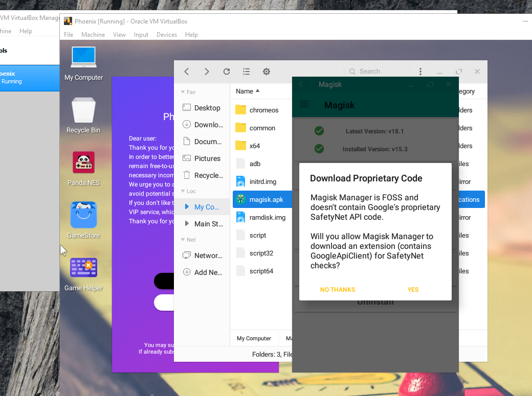Open Pictures in Fav sidebar
This screenshot has width=532, height=396.
[202, 158]
